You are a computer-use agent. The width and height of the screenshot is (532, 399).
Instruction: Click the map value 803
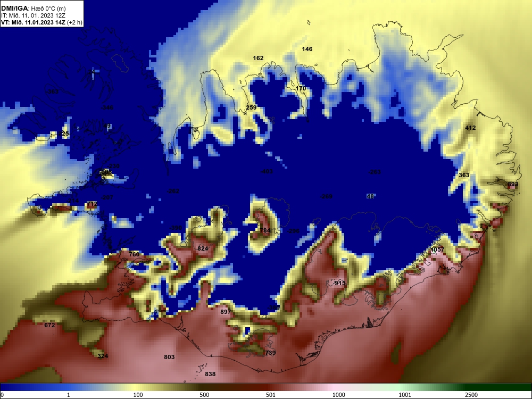(169, 357)
